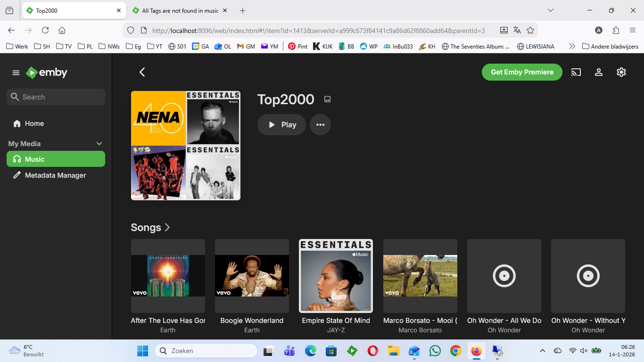Click the install app icon in address bar
Screen dimensions: 644x362
[504, 30]
